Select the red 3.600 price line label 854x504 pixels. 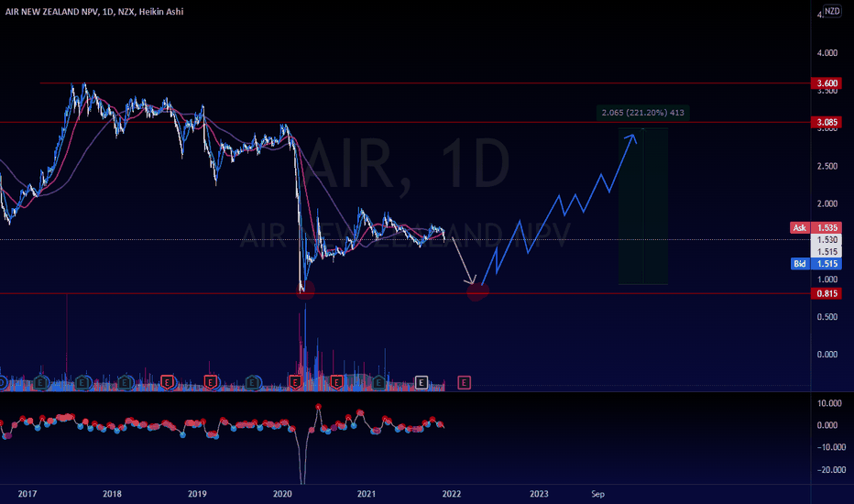click(827, 83)
